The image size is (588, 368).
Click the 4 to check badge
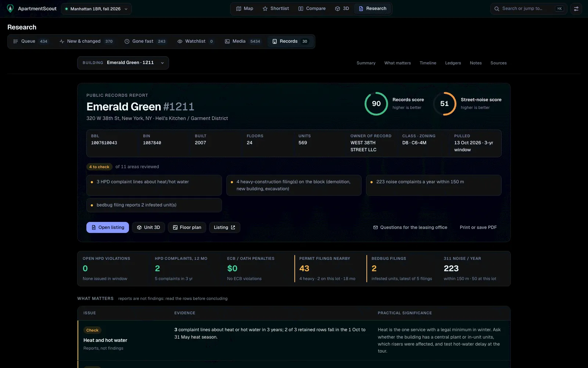99,167
